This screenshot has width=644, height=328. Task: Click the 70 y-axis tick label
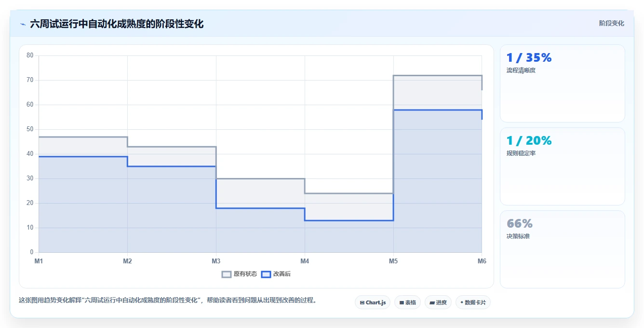point(30,80)
